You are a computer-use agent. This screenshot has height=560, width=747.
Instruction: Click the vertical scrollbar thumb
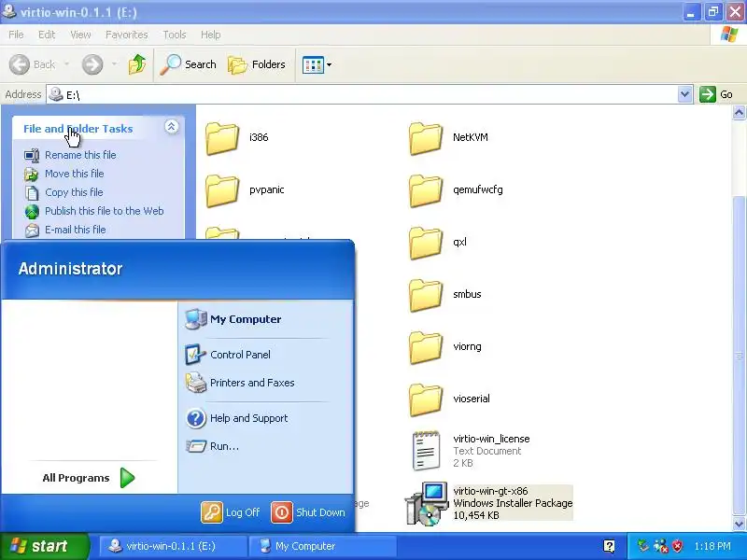coord(739,356)
